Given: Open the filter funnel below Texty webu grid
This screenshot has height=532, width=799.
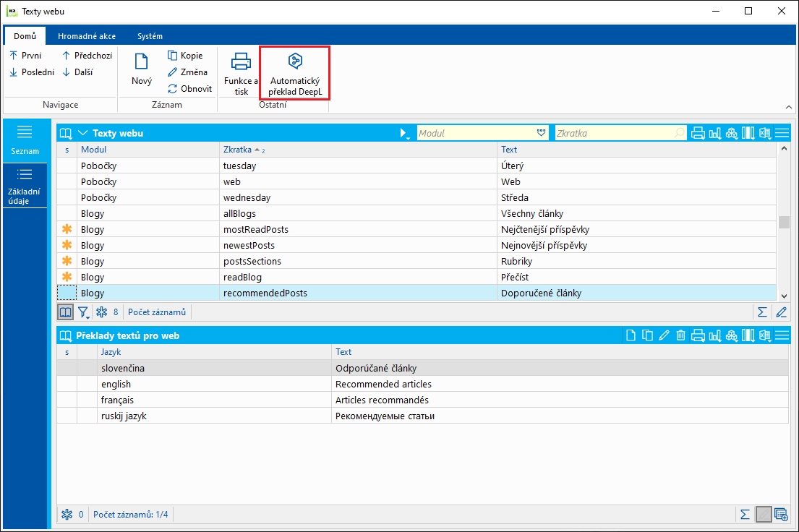Looking at the screenshot, I should coord(84,312).
